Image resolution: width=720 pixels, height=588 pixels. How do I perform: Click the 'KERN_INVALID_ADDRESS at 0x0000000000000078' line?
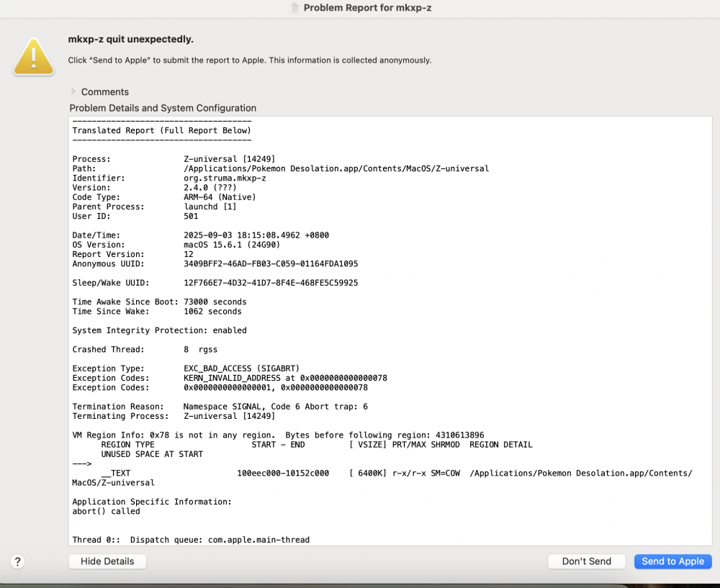point(285,378)
